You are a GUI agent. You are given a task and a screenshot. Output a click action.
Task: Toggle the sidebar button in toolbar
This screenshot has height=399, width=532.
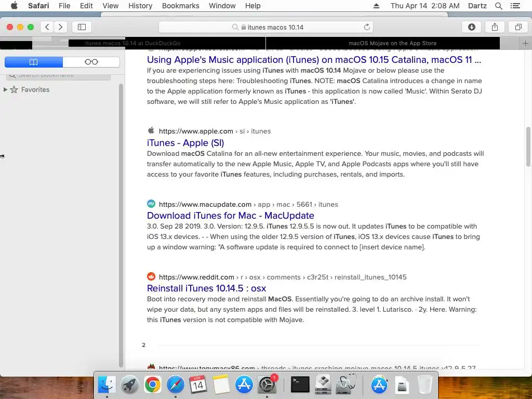[82, 27]
